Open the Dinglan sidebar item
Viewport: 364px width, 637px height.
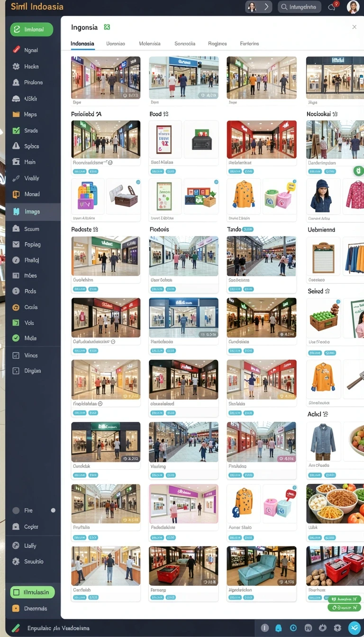(32, 371)
